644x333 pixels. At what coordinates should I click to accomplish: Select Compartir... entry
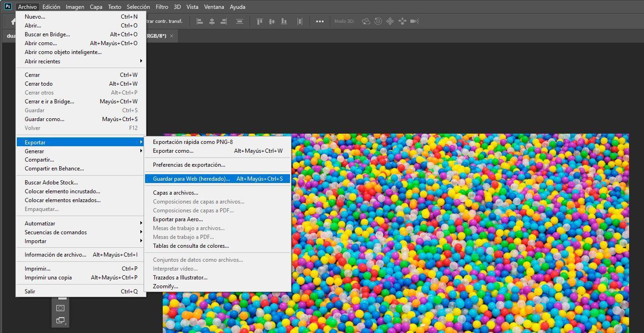click(81, 160)
